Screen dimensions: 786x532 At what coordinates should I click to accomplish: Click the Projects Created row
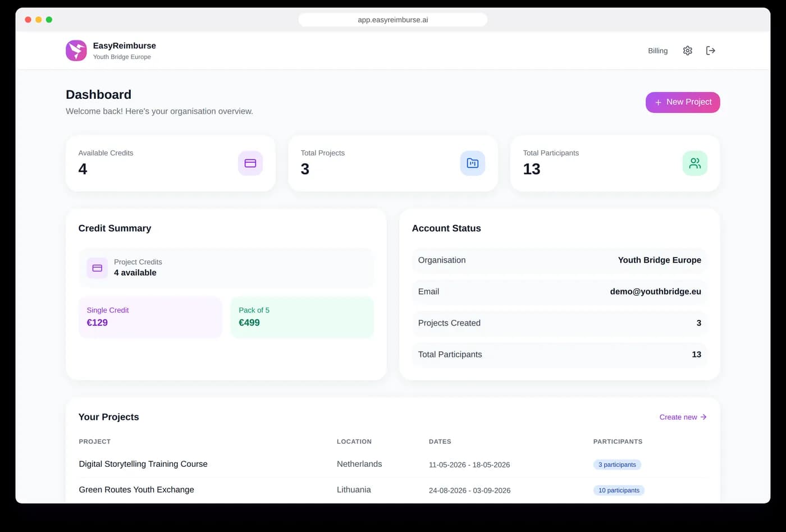pos(559,323)
